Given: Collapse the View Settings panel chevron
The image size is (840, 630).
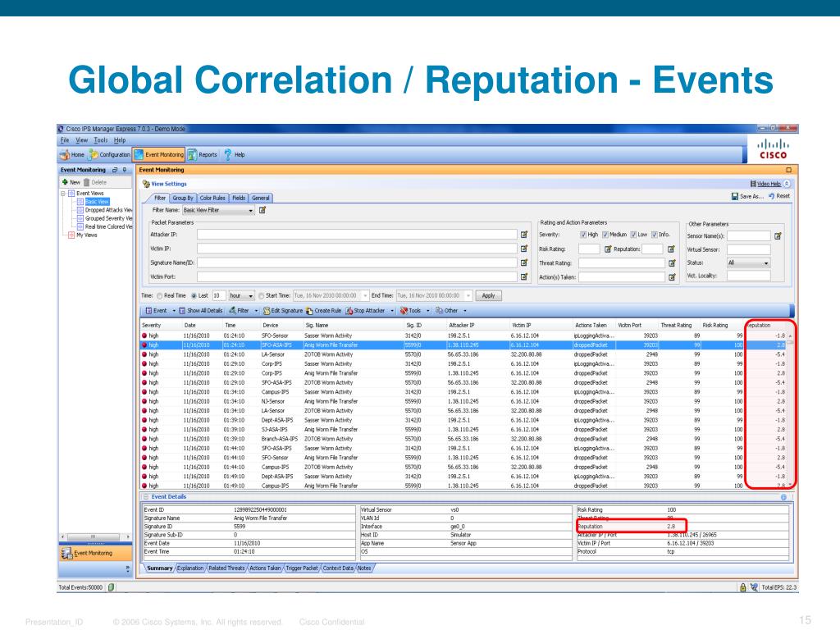Looking at the screenshot, I should [x=787, y=184].
